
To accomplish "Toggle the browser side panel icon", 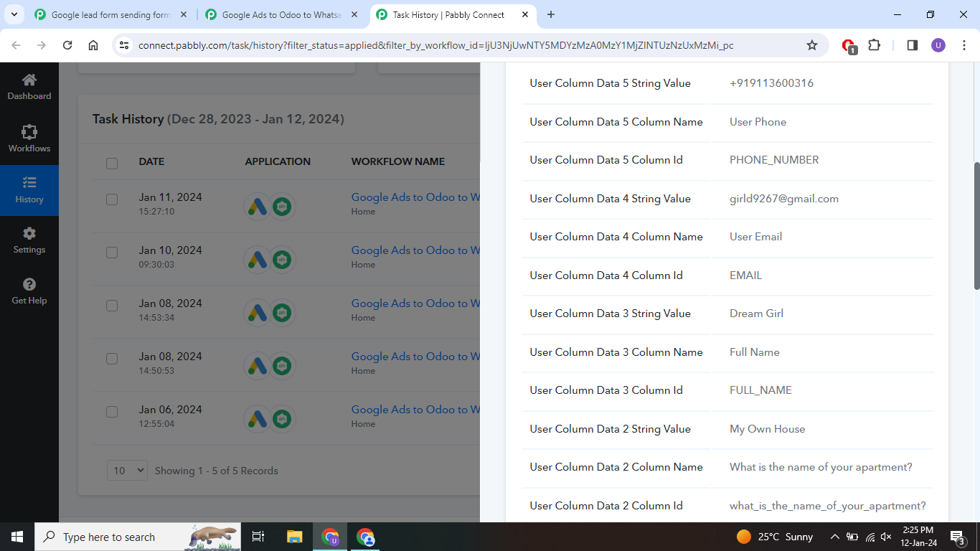I will 913,45.
